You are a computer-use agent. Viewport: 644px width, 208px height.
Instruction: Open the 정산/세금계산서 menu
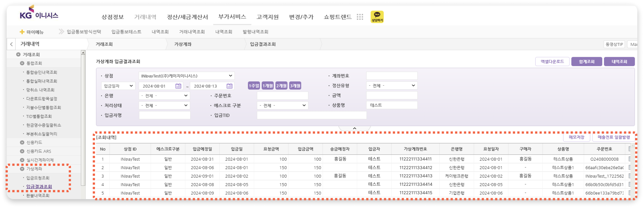(187, 17)
